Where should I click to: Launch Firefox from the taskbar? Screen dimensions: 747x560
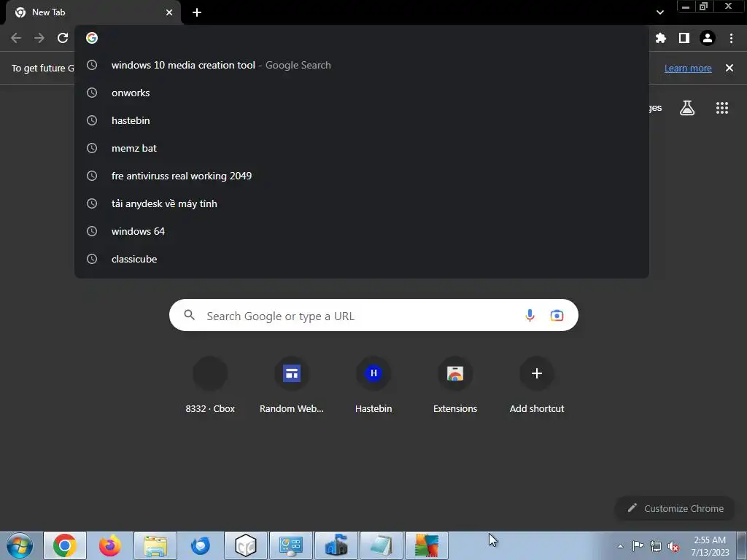click(x=109, y=545)
